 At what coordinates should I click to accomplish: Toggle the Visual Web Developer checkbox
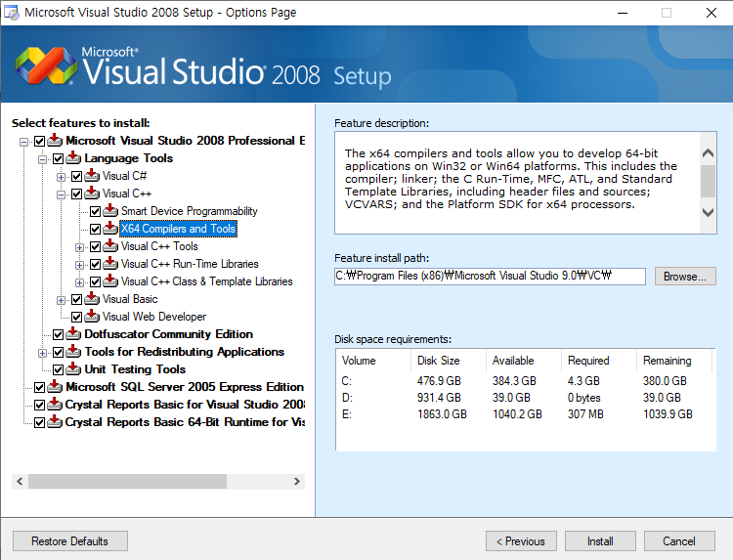coord(76,317)
